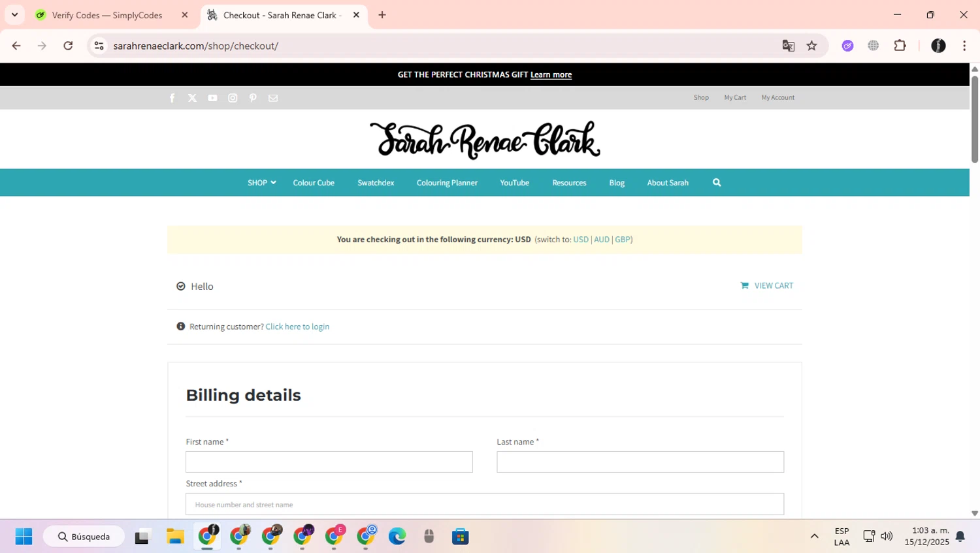The height and width of the screenshot is (553, 980).
Task: Click the Street address input field
Action: pyautogui.click(x=485, y=504)
